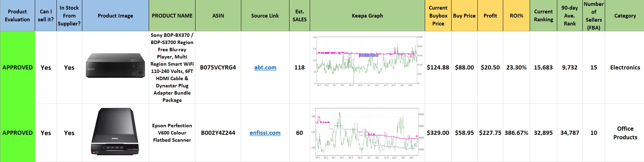Open the enfissi.com source link
The height and width of the screenshot is (162, 644).
tap(265, 133)
